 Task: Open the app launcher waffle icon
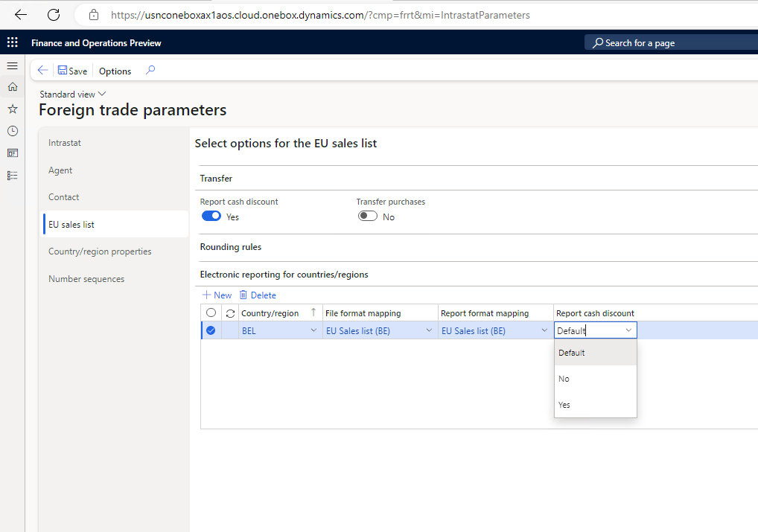(13, 42)
